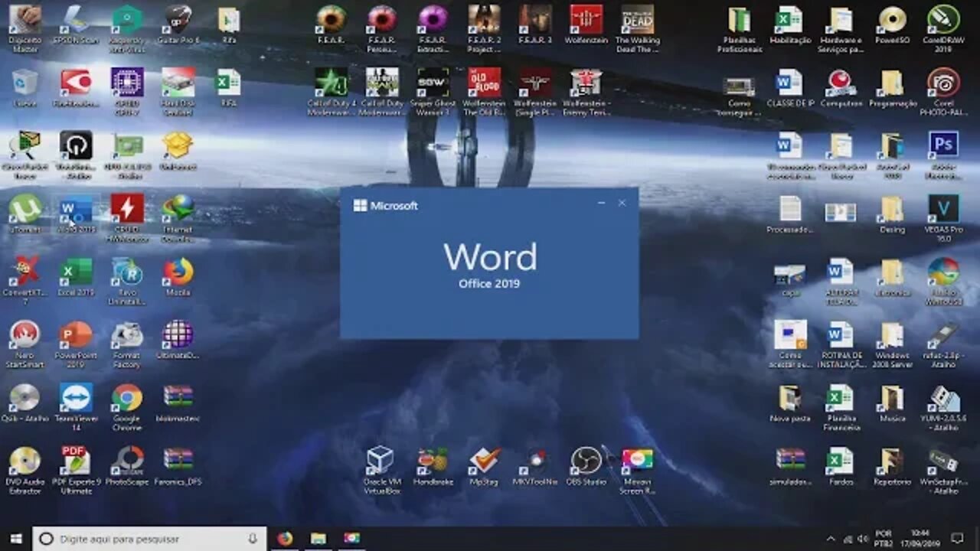Select the CorelDRAW 2019 desktop icon
Screen dimensions: 980x551
pyautogui.click(x=943, y=29)
